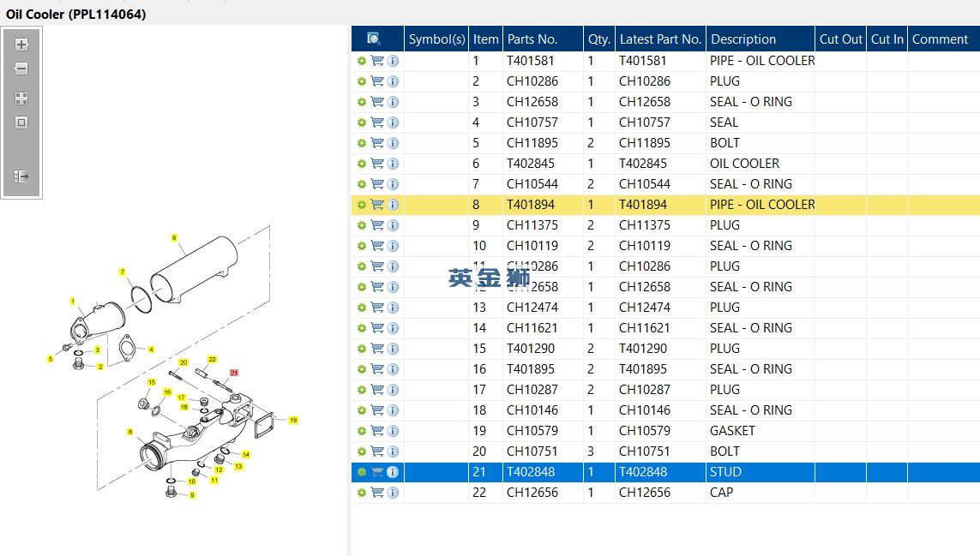
Task: Add item 16 T401895 to cart
Action: (x=377, y=369)
